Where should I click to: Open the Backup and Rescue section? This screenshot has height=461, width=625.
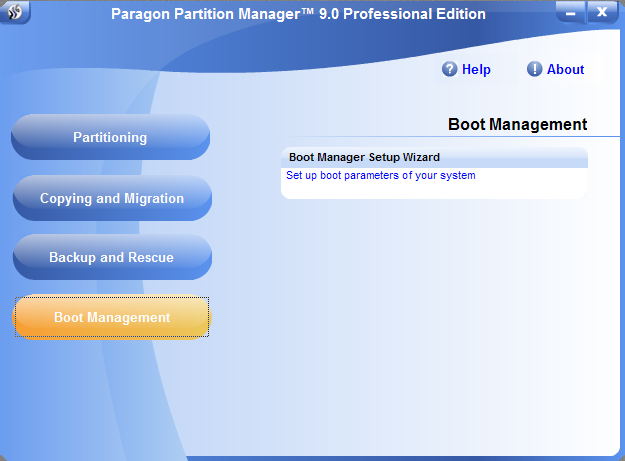pos(111,258)
